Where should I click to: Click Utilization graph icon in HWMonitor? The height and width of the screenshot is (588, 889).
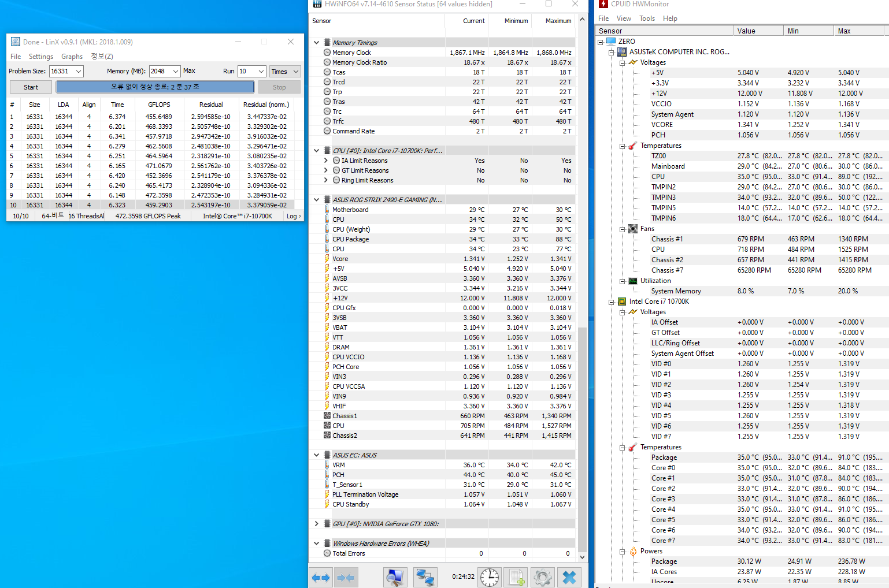(633, 281)
